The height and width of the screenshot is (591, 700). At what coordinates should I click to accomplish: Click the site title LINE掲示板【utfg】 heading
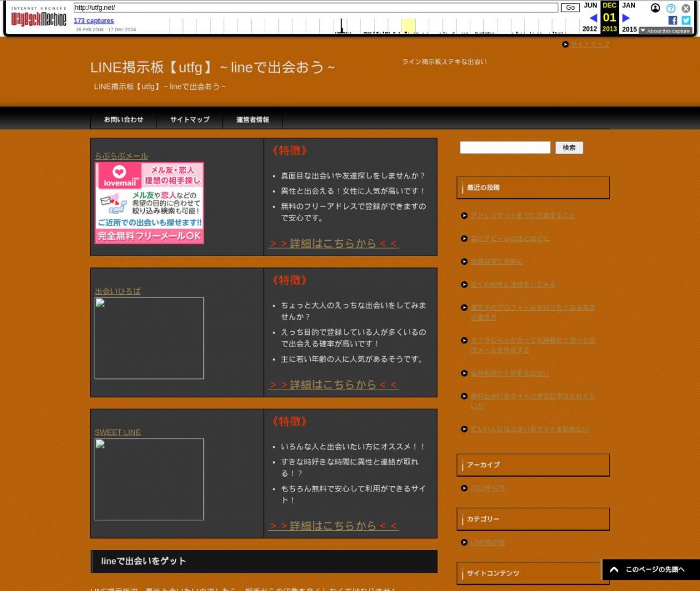point(212,67)
